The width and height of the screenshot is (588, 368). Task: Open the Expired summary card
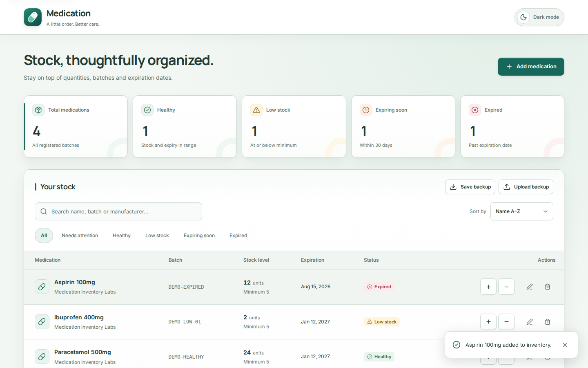point(512,126)
